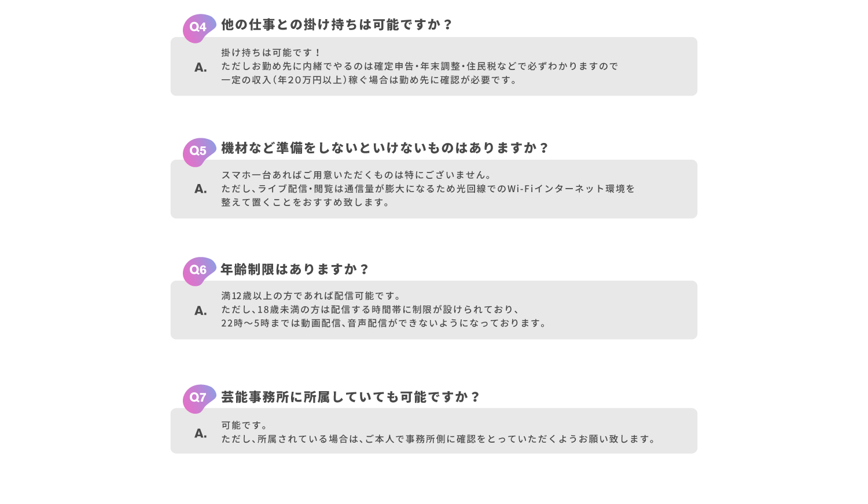Select the question heading 年齢制限はありますか？
The width and height of the screenshot is (868, 504).
(295, 269)
